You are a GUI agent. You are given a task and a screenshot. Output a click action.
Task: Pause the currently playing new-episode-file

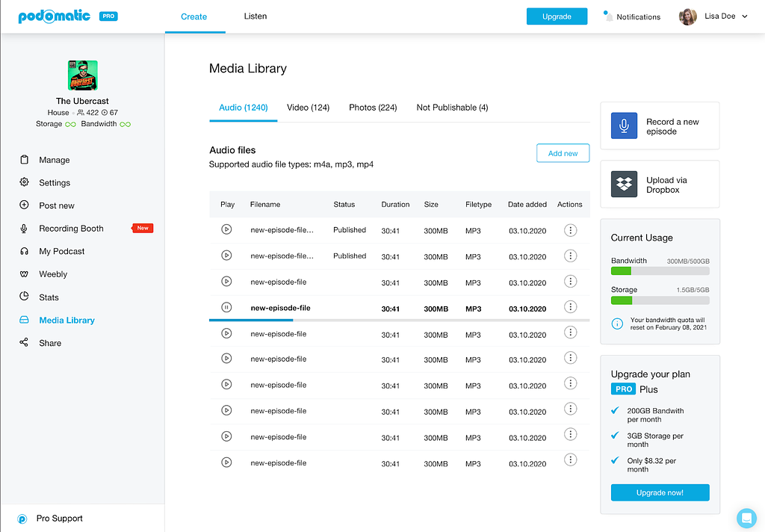(x=226, y=308)
